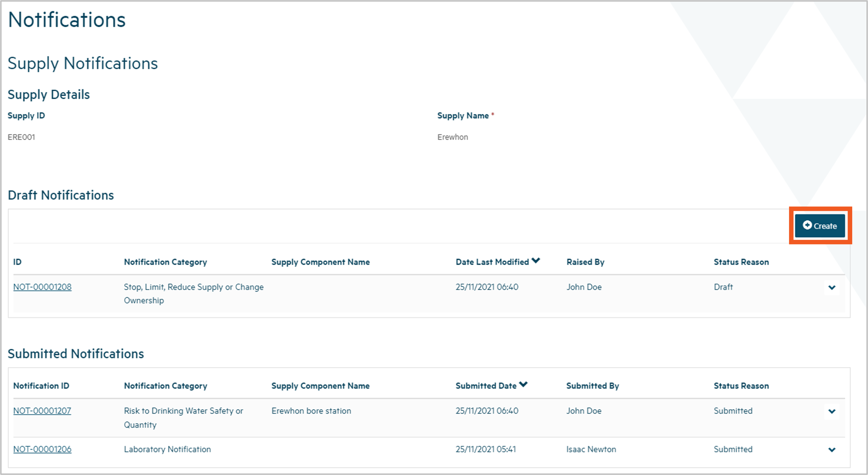Open draft notification NOT-00001208
The width and height of the screenshot is (868, 475).
42,287
